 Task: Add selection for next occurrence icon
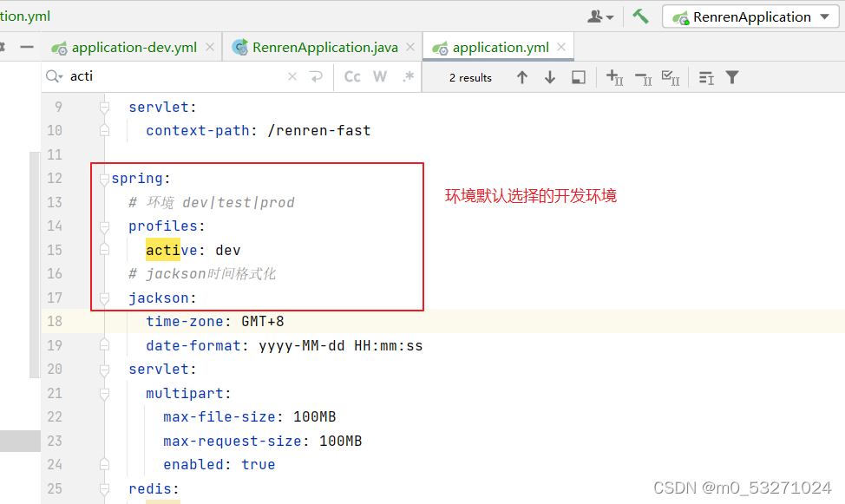pyautogui.click(x=614, y=77)
